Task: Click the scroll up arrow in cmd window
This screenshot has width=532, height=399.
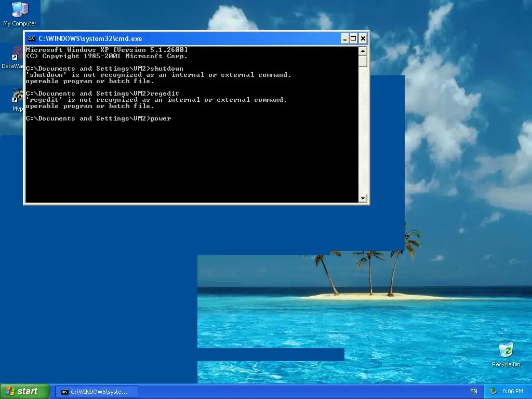Action: (x=363, y=51)
